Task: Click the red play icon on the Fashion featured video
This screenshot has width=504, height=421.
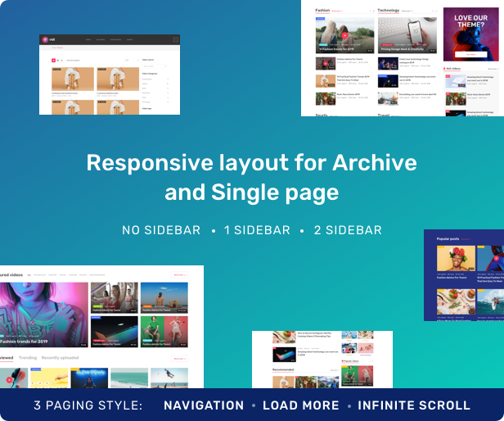Action: [344, 35]
